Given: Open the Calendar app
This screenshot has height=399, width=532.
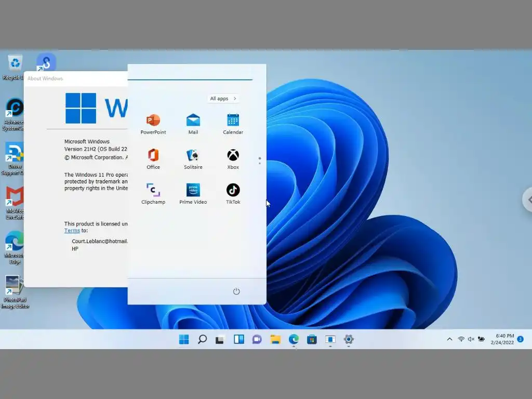Looking at the screenshot, I should click(233, 124).
